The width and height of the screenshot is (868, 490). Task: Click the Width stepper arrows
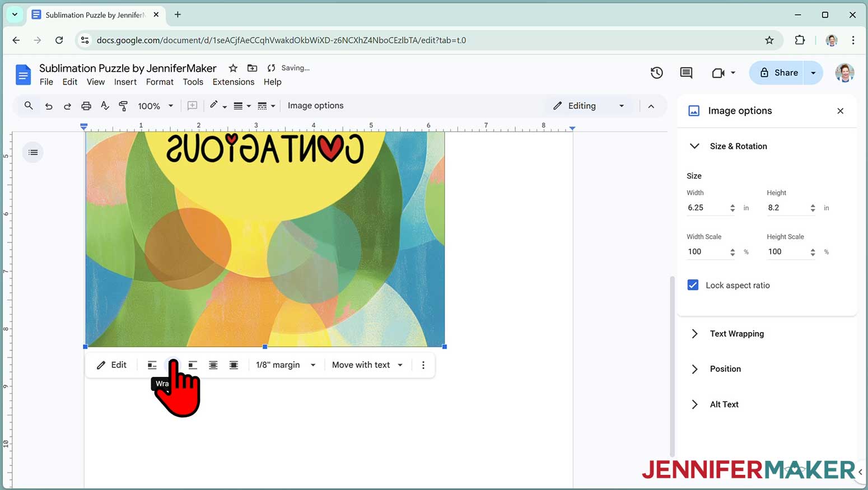click(732, 208)
